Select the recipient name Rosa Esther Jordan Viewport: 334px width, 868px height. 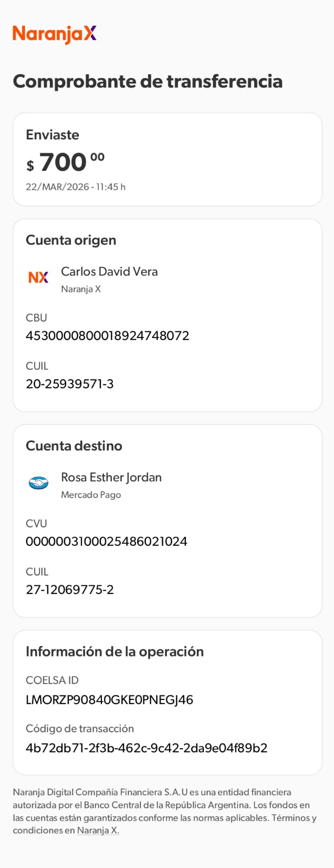111,477
